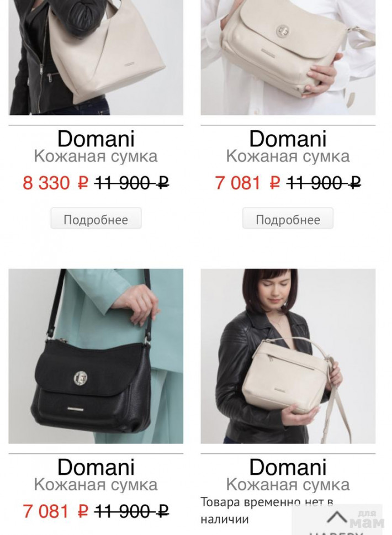
Task: Click the 7 081 ₽ price of the beige flap bag
Action: [248, 183]
